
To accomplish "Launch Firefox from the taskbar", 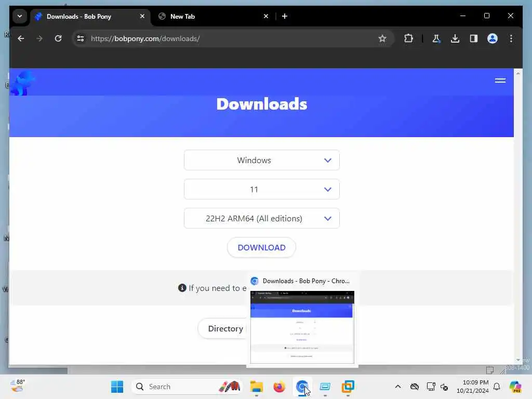I will pos(279,387).
